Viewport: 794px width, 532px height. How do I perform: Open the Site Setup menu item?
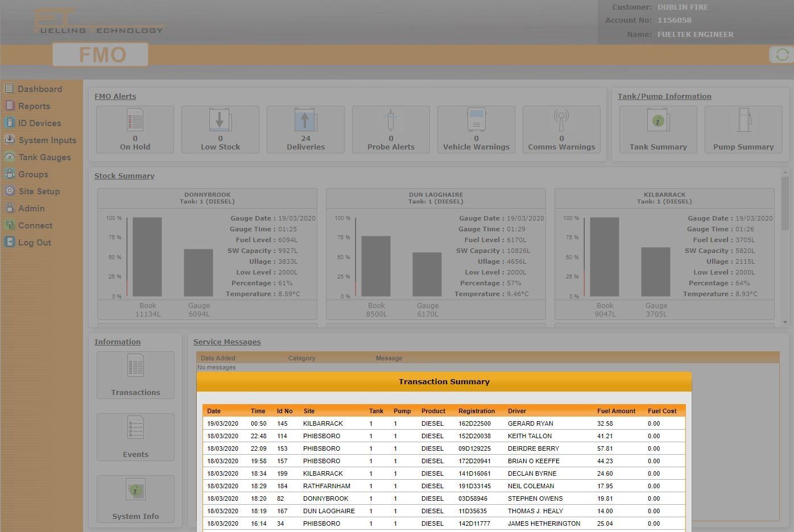39,192
